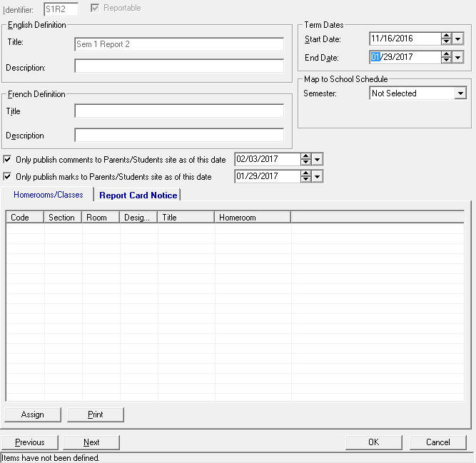The image size is (476, 463).
Task: Click the English Description input field
Action: [x=179, y=67]
